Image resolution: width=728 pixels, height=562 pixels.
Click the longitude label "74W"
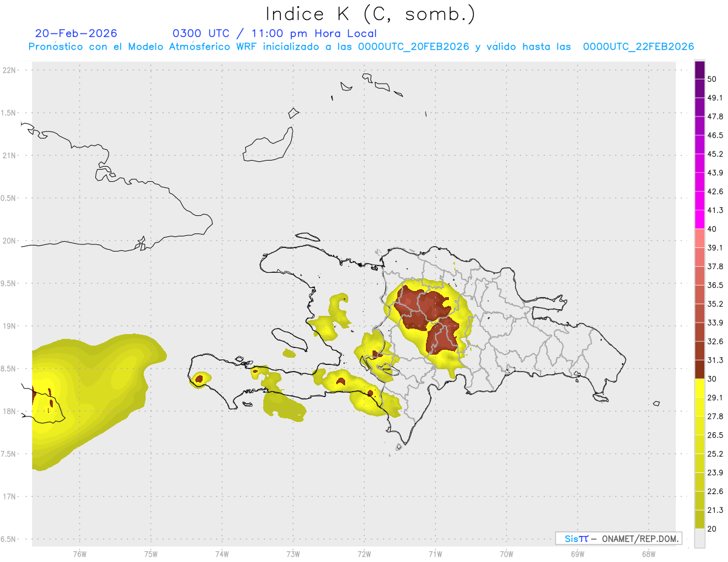tap(221, 554)
